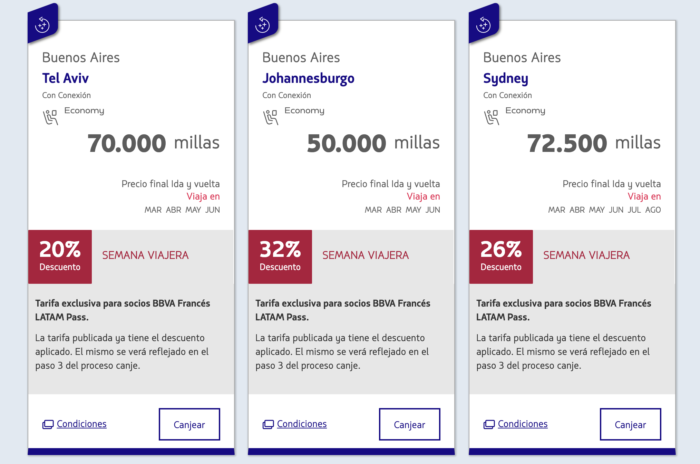Select the Johannesburgo destination title
The image size is (700, 464).
pyautogui.click(x=308, y=78)
